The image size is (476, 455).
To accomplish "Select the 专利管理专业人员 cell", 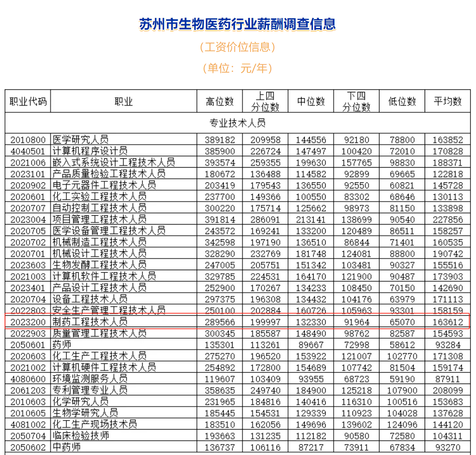I will point(90,390).
